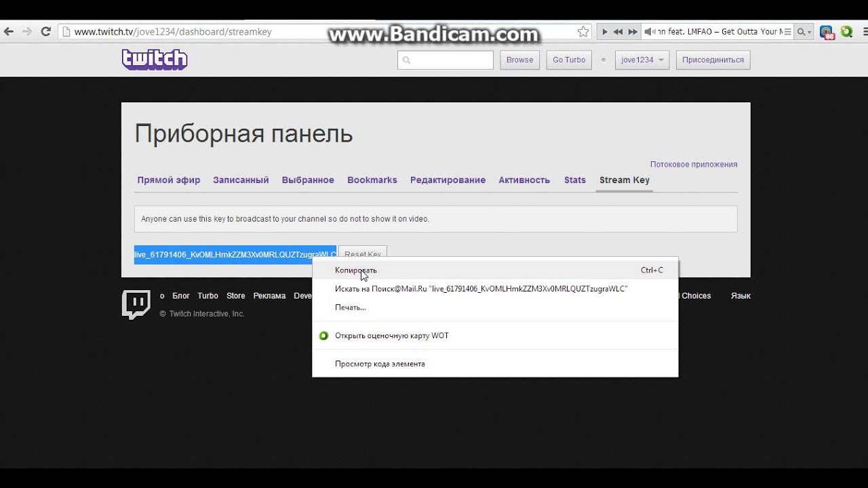Switch to Активность tab
This screenshot has width=868, height=488.
point(524,180)
